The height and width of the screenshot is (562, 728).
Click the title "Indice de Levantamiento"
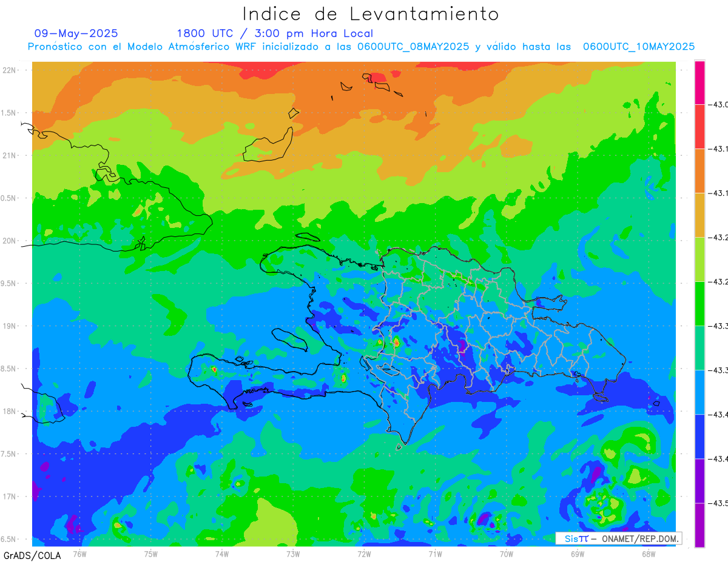(x=371, y=13)
